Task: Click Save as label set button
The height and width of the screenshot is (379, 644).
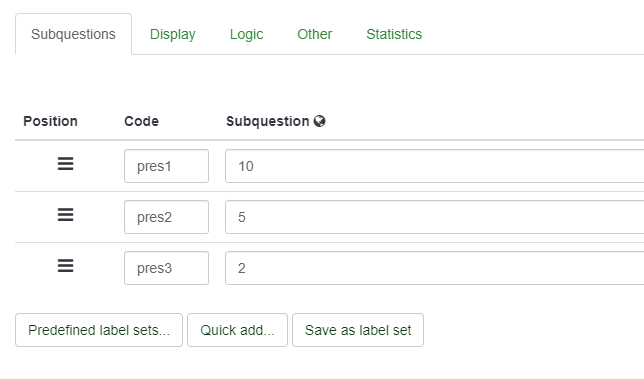Action: click(358, 330)
